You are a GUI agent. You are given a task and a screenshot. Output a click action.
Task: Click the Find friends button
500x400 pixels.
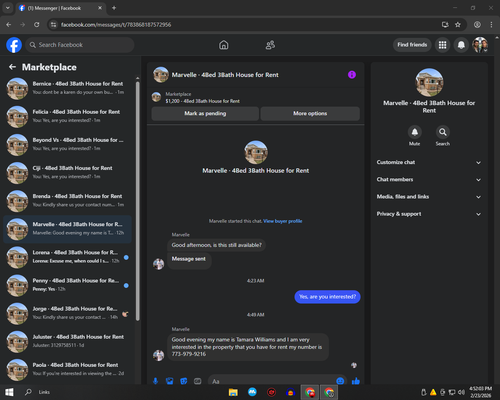[x=412, y=45]
